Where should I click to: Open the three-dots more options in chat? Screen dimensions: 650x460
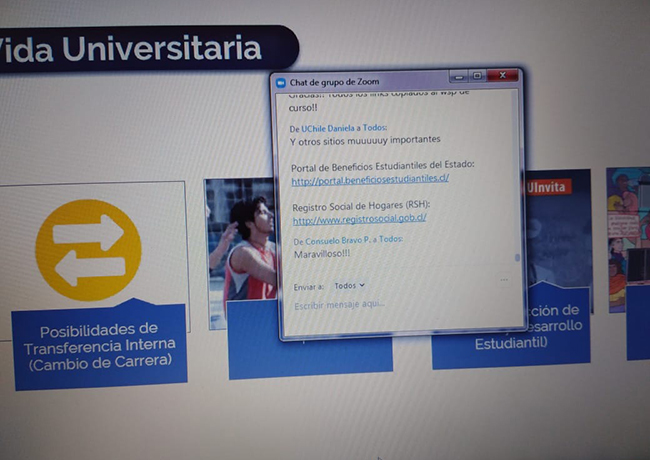tap(504, 280)
